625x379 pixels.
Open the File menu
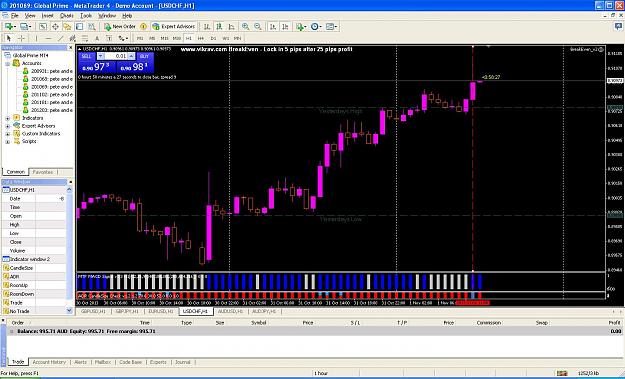[15, 16]
